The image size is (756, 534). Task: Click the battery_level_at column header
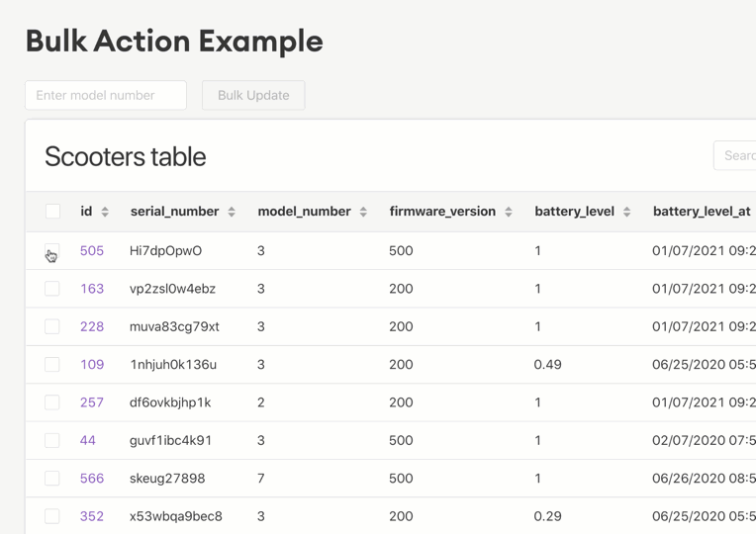coord(702,212)
